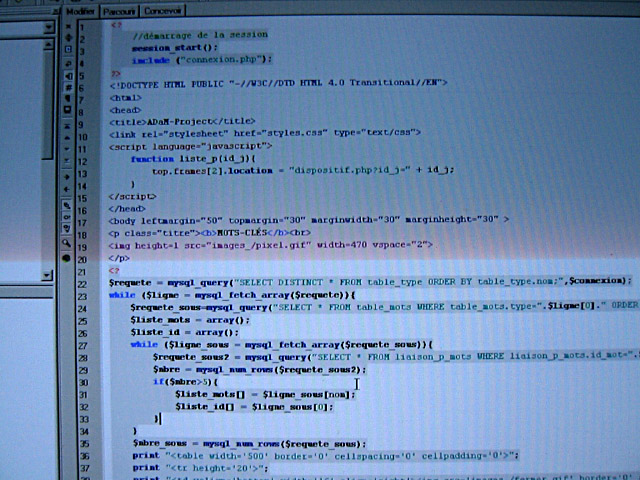Click 'while ($ligne = mysql_fetch_array($requete)){' line
640x480 pixels.
pos(232,295)
